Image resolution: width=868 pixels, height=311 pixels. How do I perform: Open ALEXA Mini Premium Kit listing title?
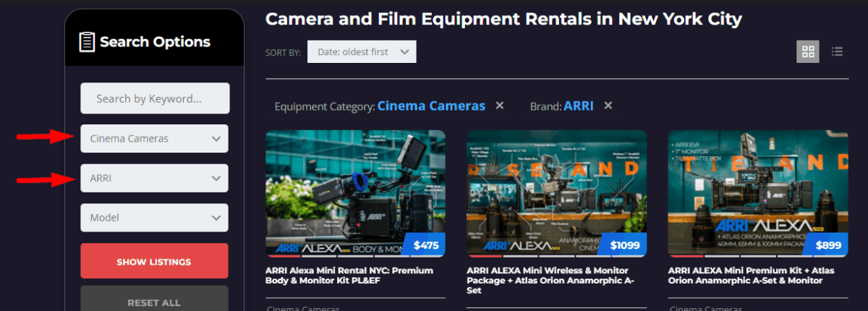752,275
